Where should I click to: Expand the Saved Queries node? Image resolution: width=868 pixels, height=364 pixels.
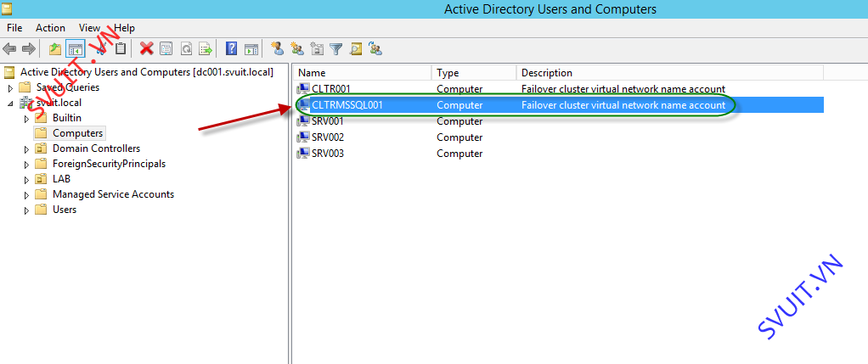[10, 88]
